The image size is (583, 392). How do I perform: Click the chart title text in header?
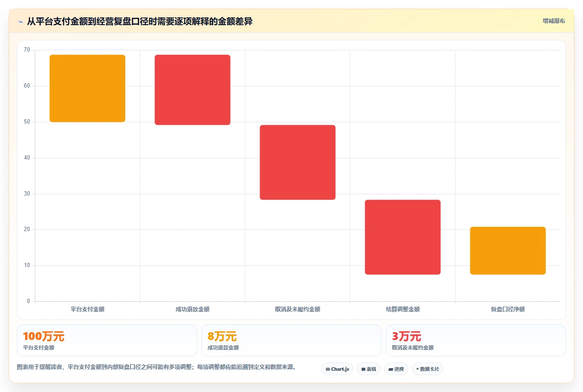140,21
